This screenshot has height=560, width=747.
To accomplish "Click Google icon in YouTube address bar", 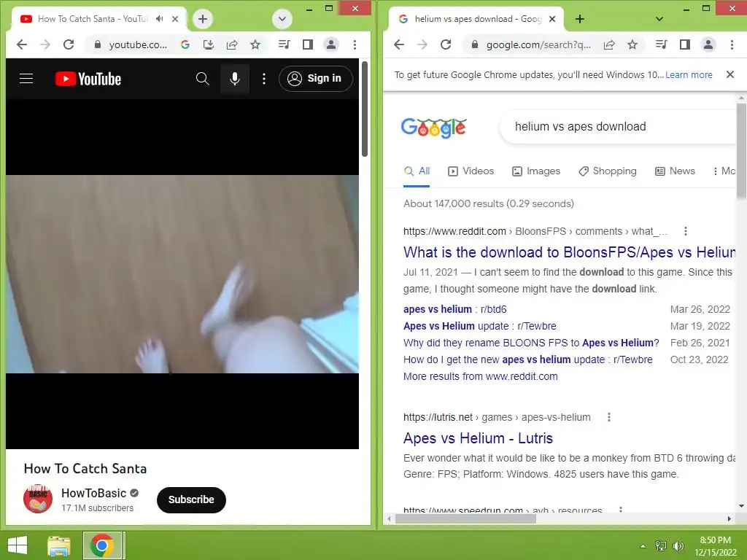I will [x=185, y=44].
